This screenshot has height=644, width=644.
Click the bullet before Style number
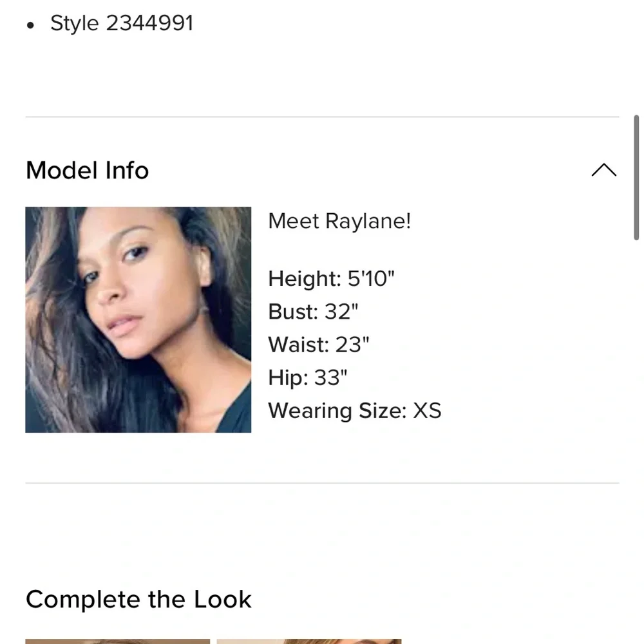coord(30,26)
